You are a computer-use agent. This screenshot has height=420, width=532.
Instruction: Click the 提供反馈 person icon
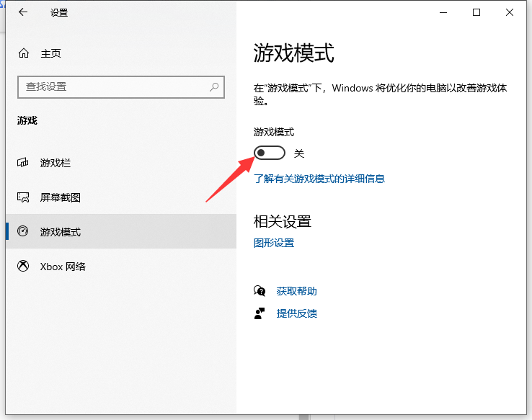260,313
